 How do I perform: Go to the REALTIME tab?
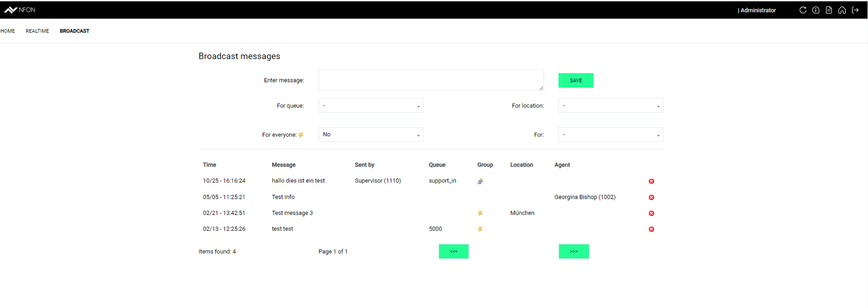click(37, 31)
